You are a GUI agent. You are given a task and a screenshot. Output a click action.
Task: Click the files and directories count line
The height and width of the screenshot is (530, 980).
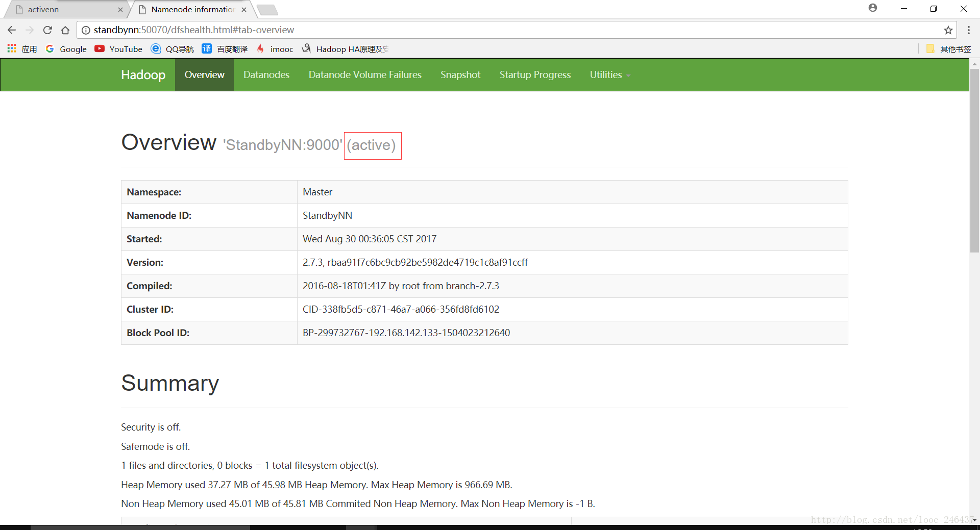pos(250,466)
